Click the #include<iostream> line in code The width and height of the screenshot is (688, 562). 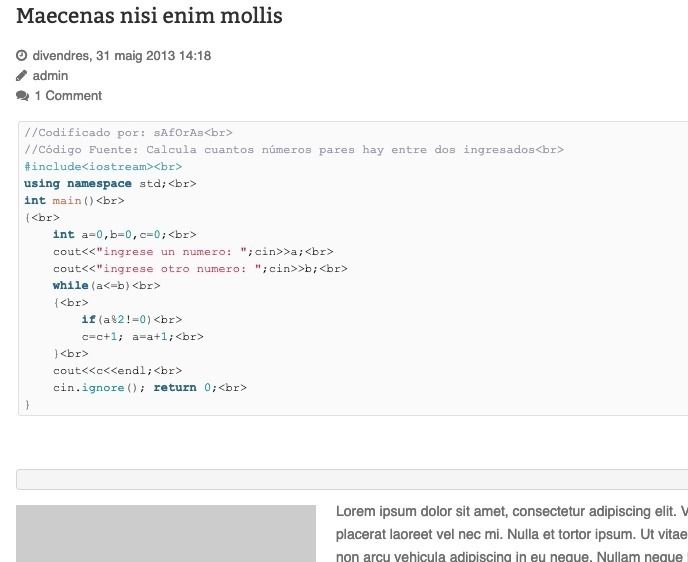coord(103,167)
